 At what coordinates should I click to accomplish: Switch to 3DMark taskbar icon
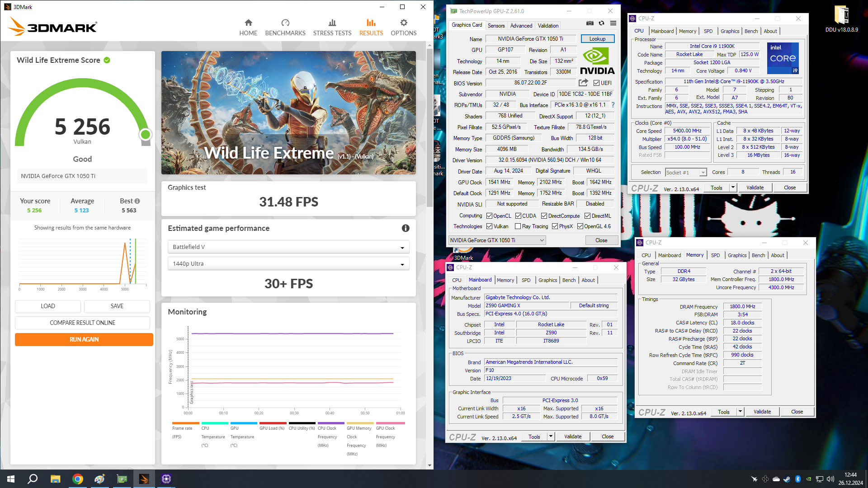tap(144, 479)
